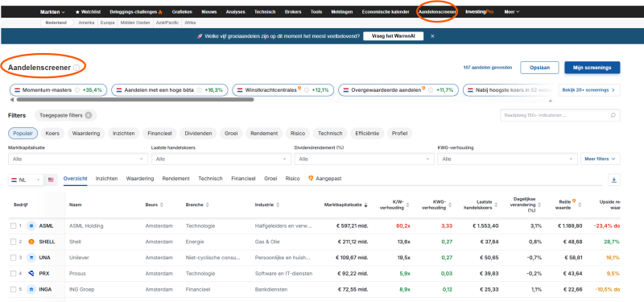Image resolution: width=644 pixels, height=302 pixels.
Task: Download the screener table via download icon
Action: pyautogui.click(x=614, y=180)
